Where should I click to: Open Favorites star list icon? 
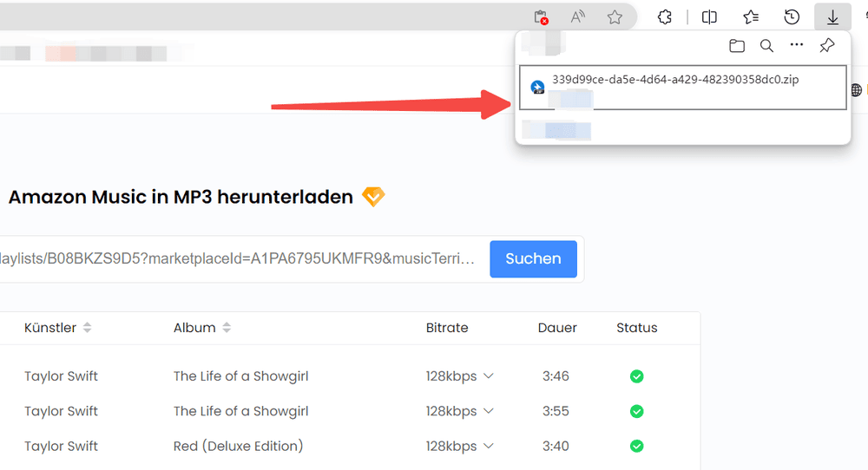pyautogui.click(x=751, y=17)
